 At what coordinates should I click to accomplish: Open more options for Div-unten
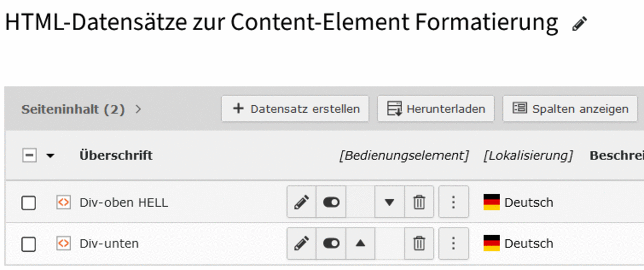click(x=453, y=243)
